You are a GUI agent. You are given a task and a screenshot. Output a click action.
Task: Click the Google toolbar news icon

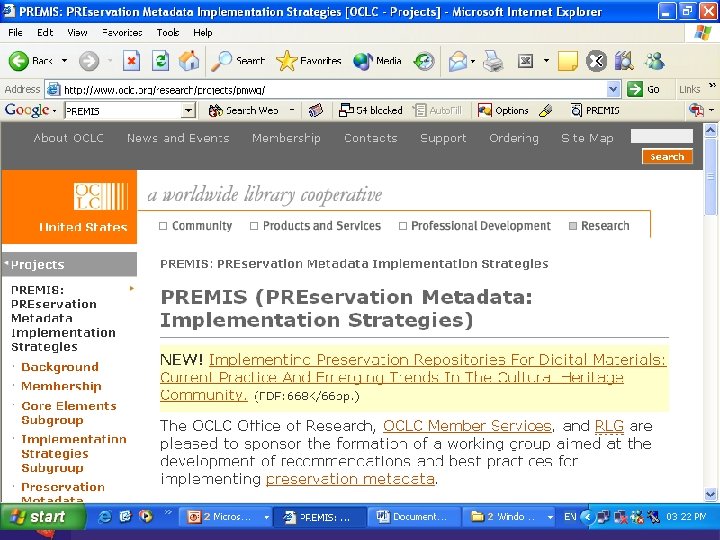click(x=315, y=111)
